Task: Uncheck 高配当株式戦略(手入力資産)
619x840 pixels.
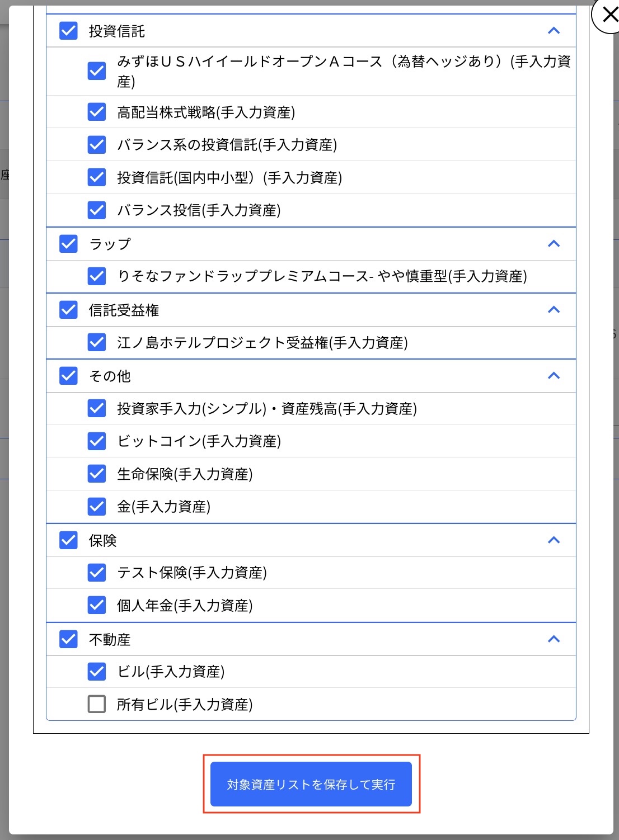Action: [96, 112]
